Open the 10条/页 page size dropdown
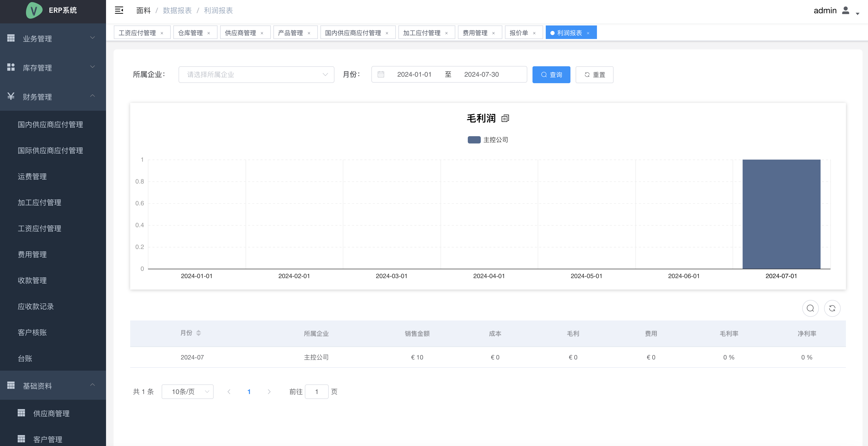Viewport: 868px width, 446px height. click(x=187, y=391)
